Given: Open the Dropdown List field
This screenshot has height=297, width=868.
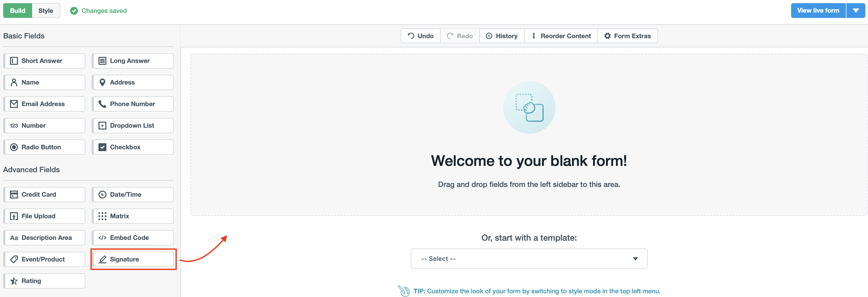Looking at the screenshot, I should click(x=133, y=125).
